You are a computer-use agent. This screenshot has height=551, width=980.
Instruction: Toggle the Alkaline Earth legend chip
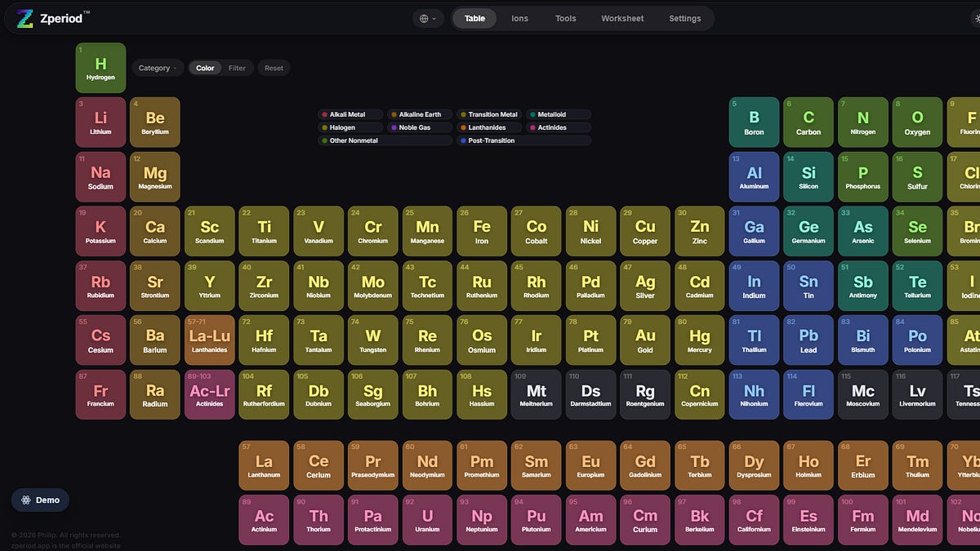pos(419,114)
